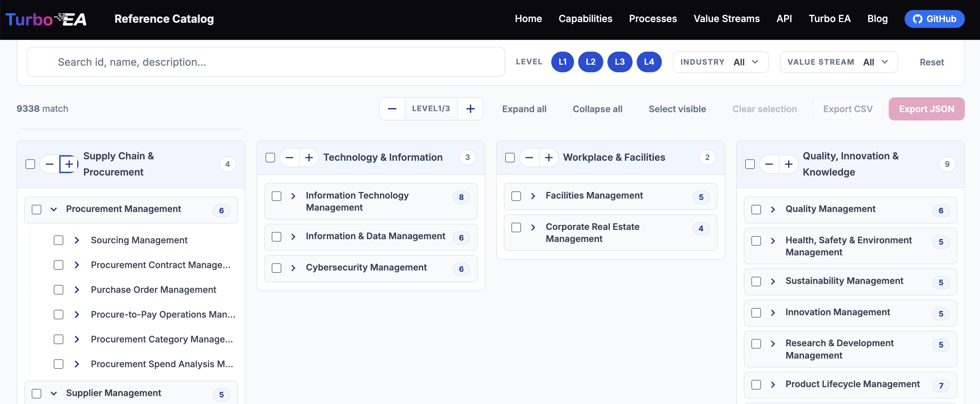The width and height of the screenshot is (980, 404).
Task: Click minus icon on Workplace & Facilities card
Action: pos(529,157)
